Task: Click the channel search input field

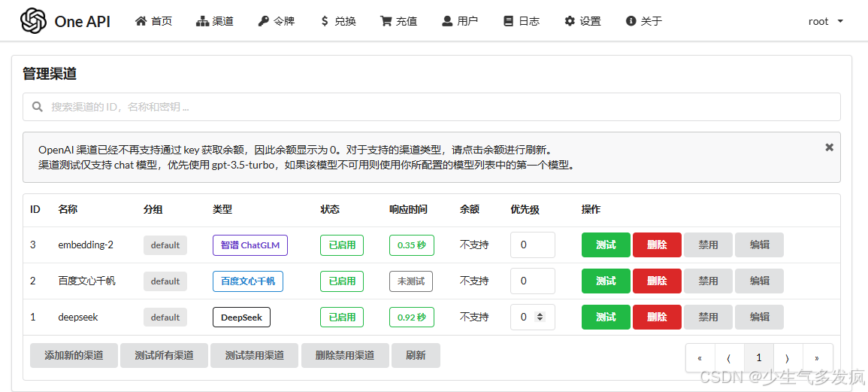Action: (x=431, y=106)
